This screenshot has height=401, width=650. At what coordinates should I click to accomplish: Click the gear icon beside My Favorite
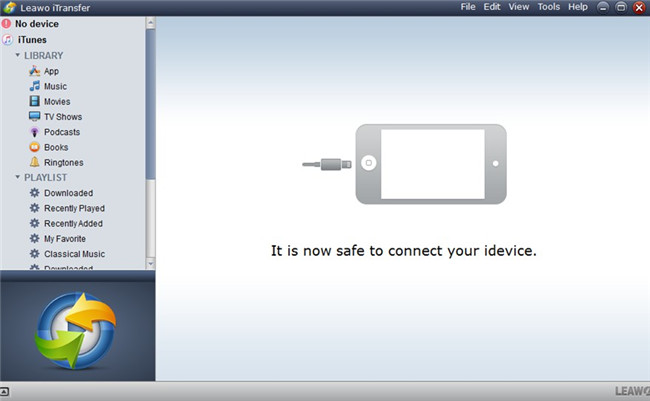point(34,238)
